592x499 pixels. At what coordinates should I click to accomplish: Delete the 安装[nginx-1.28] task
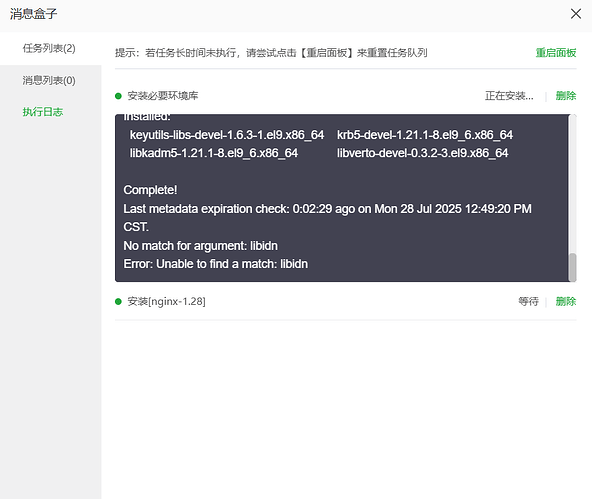coord(566,301)
